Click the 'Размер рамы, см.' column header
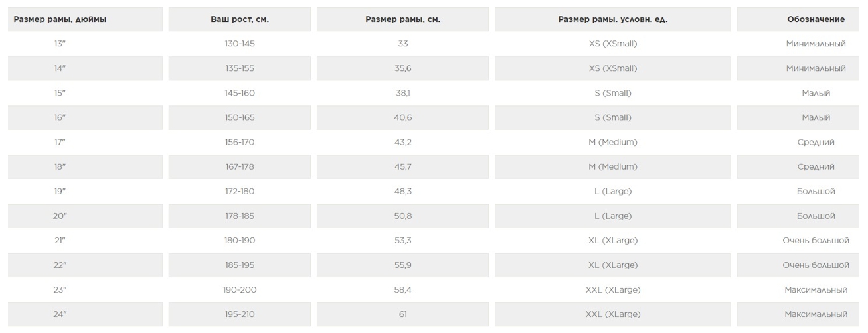This screenshot has height=333, width=868. [x=402, y=19]
